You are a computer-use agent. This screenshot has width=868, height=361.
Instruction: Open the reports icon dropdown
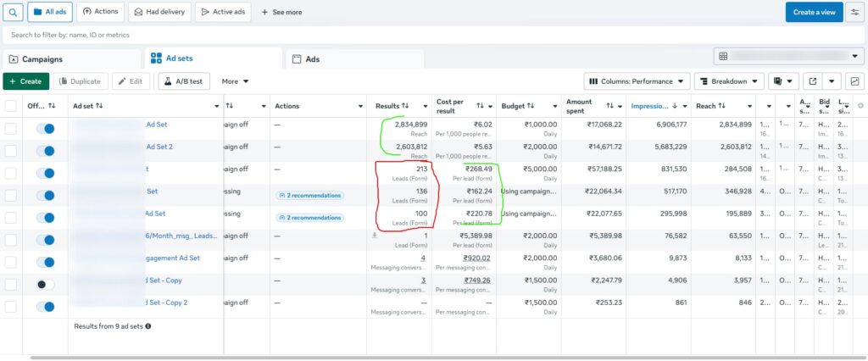click(x=783, y=81)
